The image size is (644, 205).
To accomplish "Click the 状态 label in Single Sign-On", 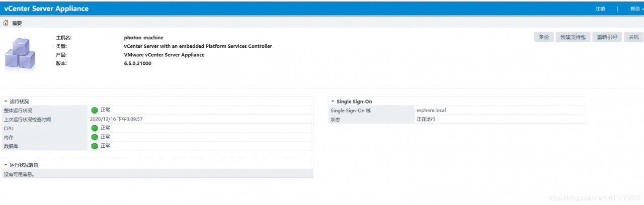I will [x=336, y=119].
